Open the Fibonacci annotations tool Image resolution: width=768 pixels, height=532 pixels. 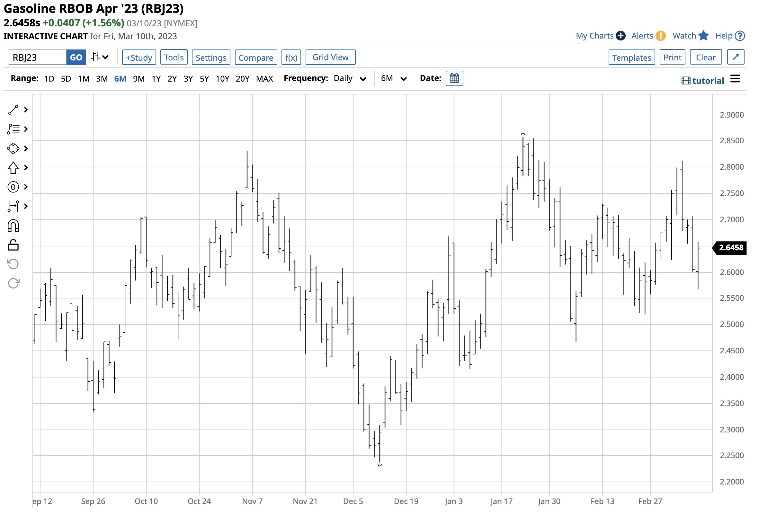click(13, 129)
